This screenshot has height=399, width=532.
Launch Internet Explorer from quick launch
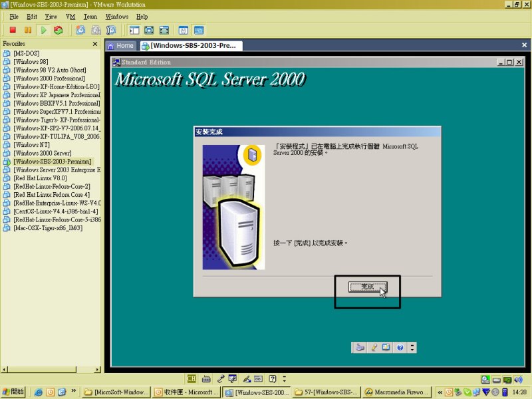pyautogui.click(x=39, y=392)
